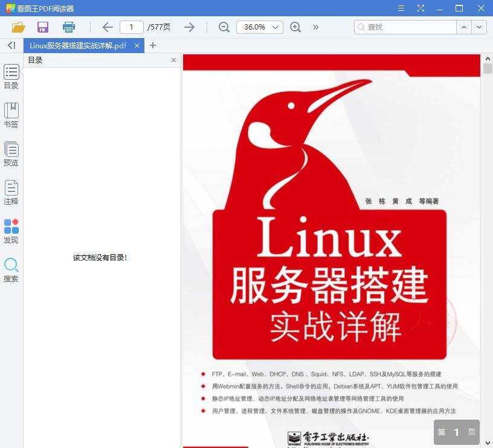Open the 预览 thumbnails panel
Screen dimensions: 493x448
[x=11, y=154]
